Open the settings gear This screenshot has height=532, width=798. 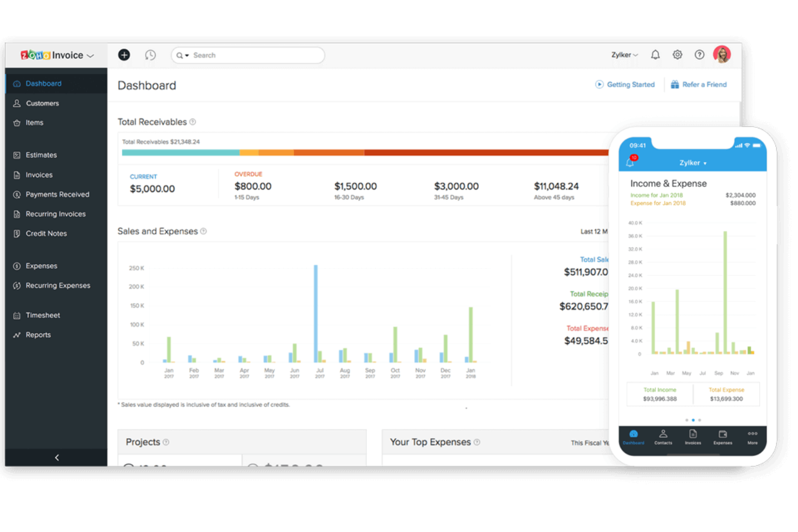pos(677,54)
